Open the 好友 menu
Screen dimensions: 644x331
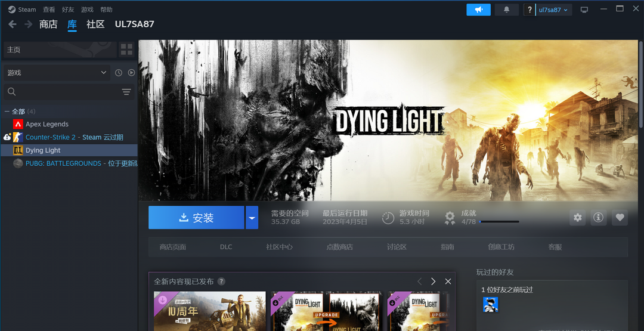68,10
